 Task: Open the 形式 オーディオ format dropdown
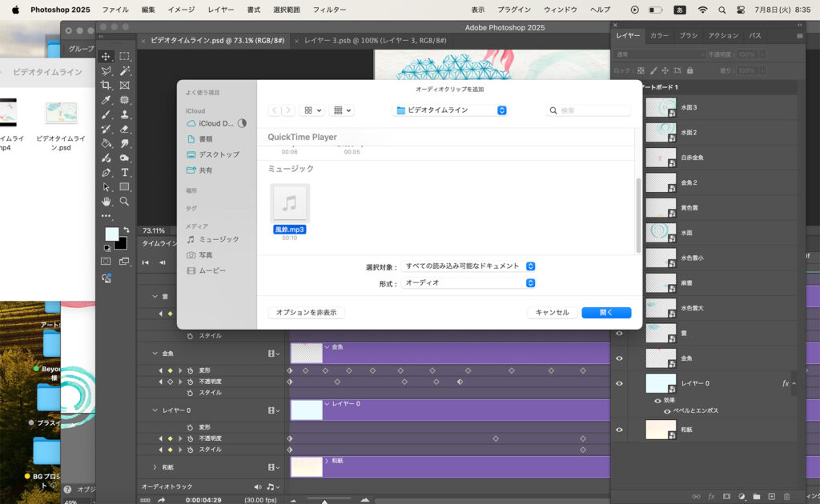click(469, 283)
